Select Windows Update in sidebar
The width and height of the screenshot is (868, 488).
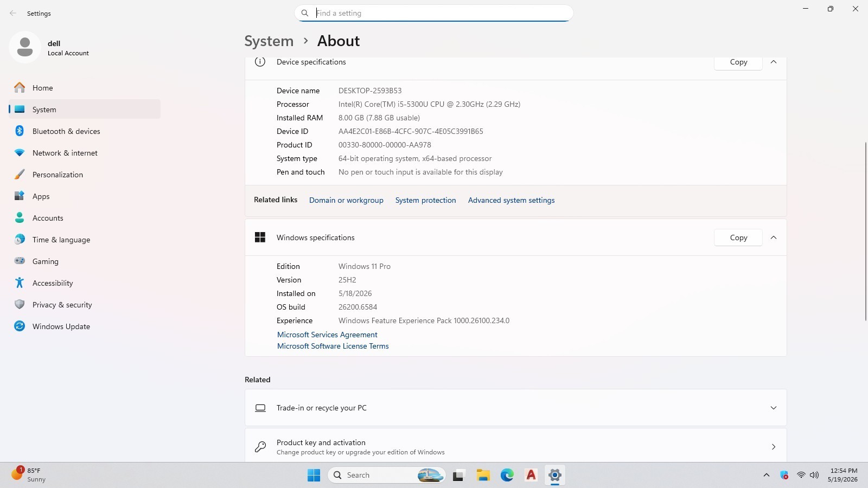pos(85,326)
